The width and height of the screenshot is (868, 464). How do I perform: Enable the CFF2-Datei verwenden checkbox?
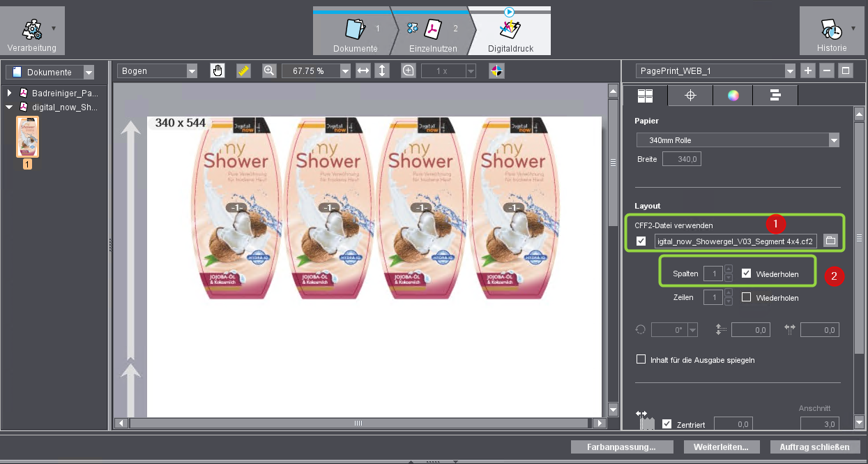coord(641,240)
